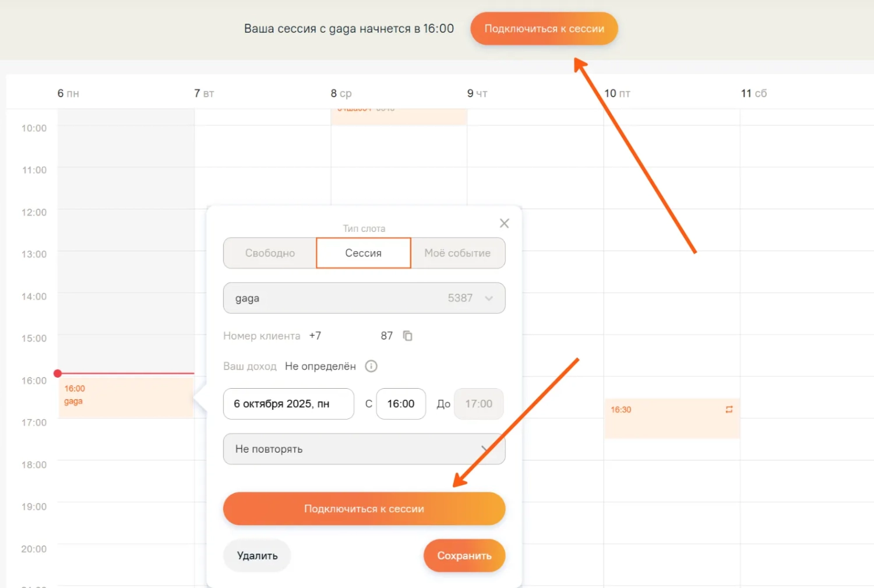Click the repeat icon on 16:30 event

click(729, 410)
